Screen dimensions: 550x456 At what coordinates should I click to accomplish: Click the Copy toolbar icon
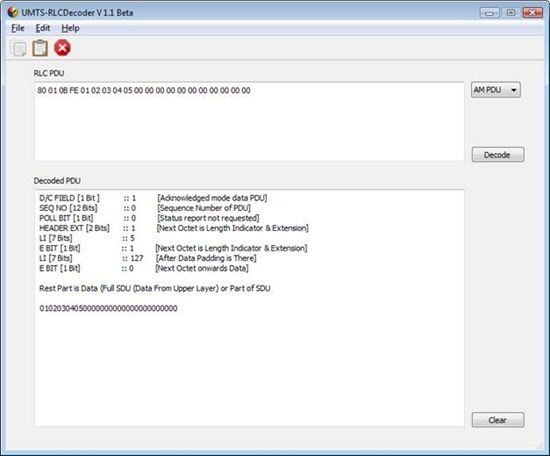pos(18,48)
